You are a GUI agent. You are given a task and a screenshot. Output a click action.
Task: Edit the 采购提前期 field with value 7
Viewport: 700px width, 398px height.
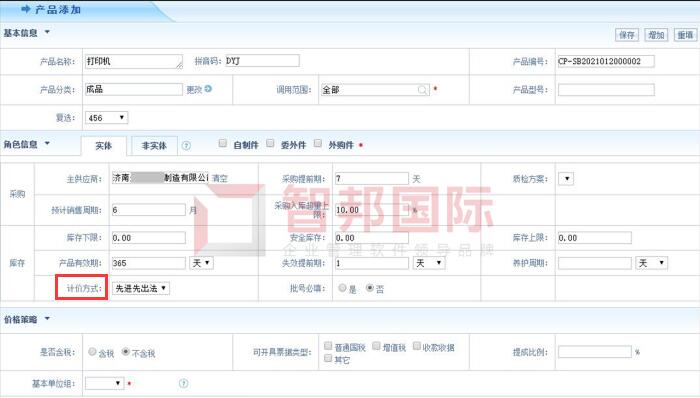371,178
